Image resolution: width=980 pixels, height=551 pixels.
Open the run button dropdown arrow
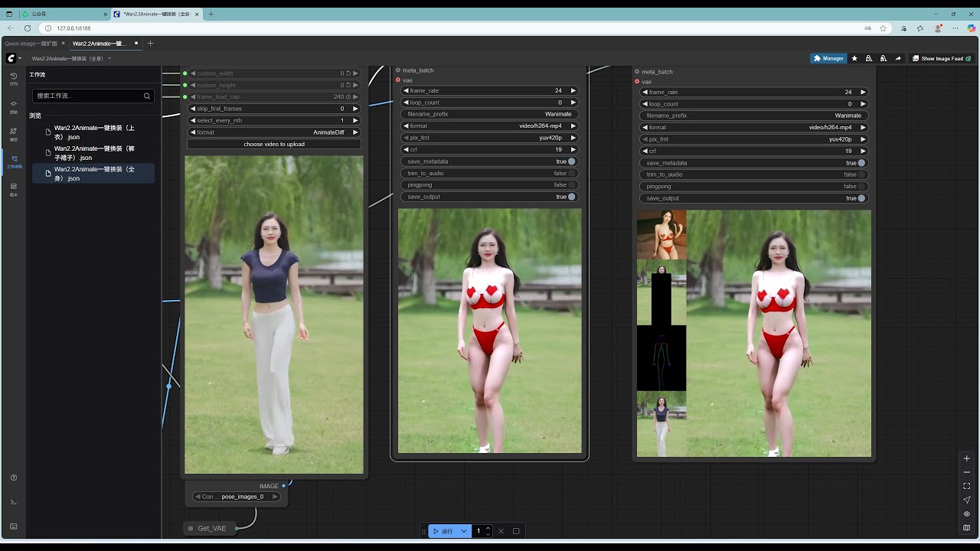coord(464,531)
